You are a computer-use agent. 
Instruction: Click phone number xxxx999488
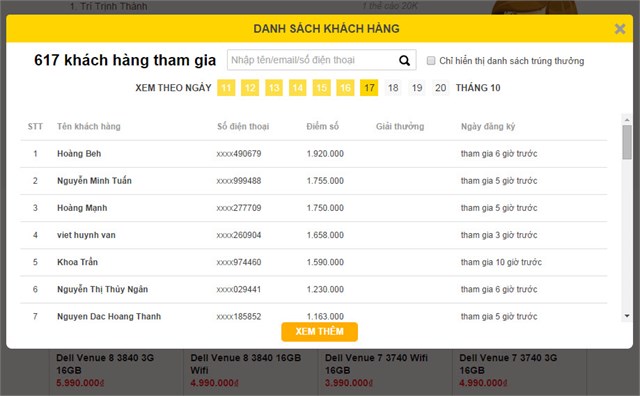pyautogui.click(x=239, y=181)
